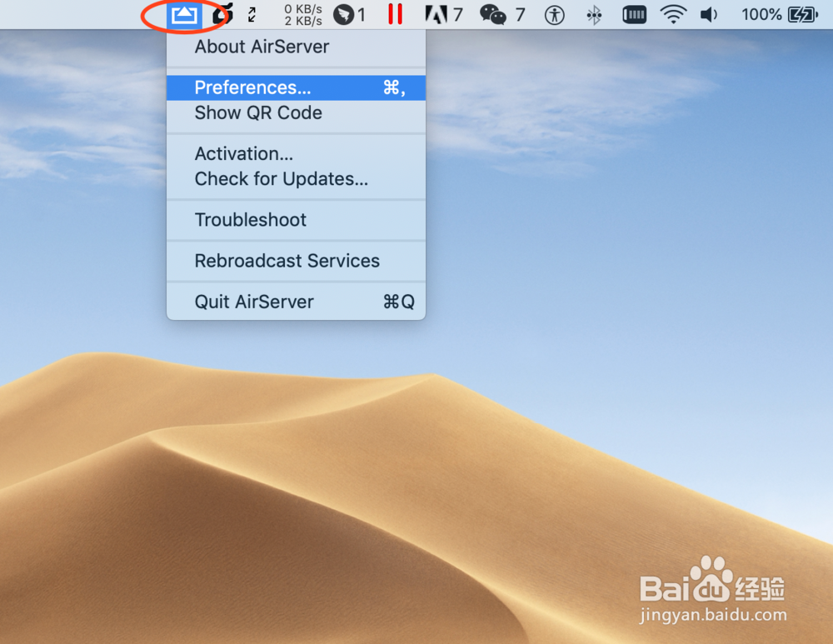The width and height of the screenshot is (833, 644).
Task: Choose Show QR Code
Action: coord(296,113)
